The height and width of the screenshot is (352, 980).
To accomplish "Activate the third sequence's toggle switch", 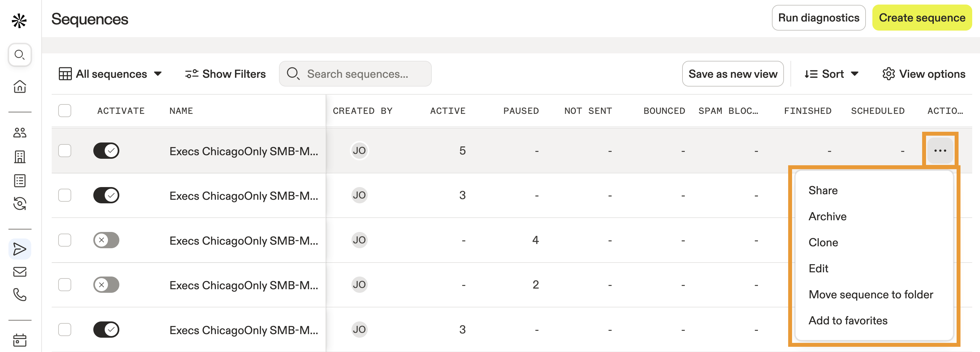I will coord(106,240).
